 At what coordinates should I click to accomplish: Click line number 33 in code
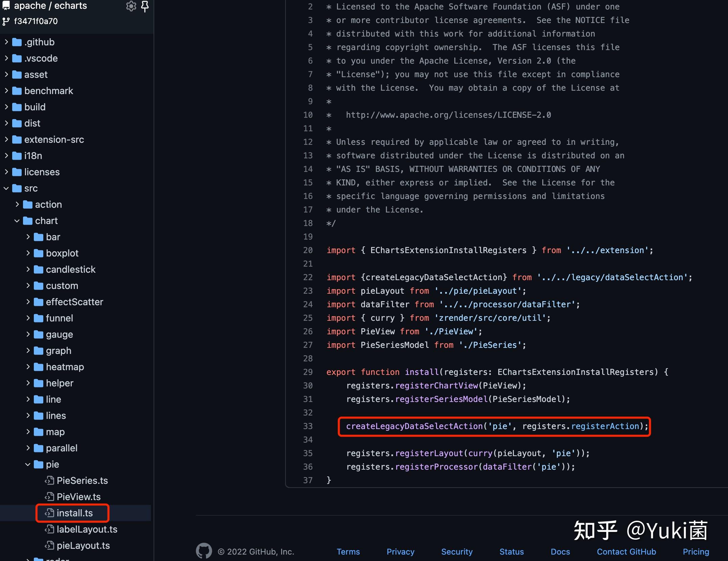(x=308, y=426)
